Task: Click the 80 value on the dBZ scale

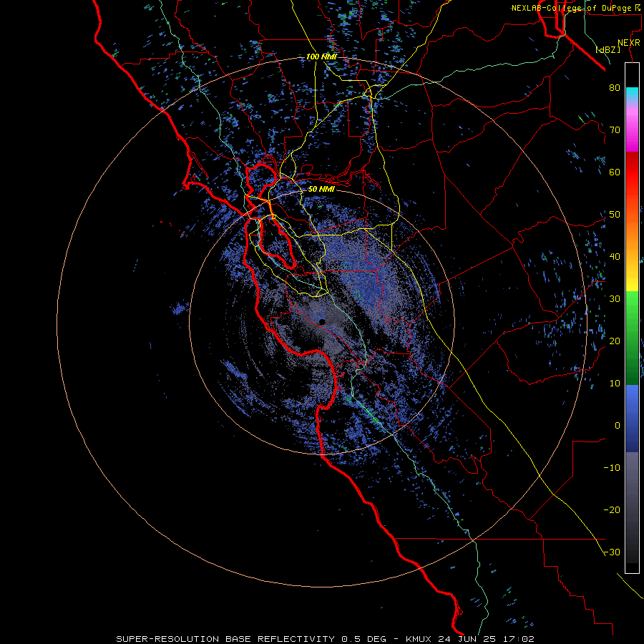Action: 615,88
